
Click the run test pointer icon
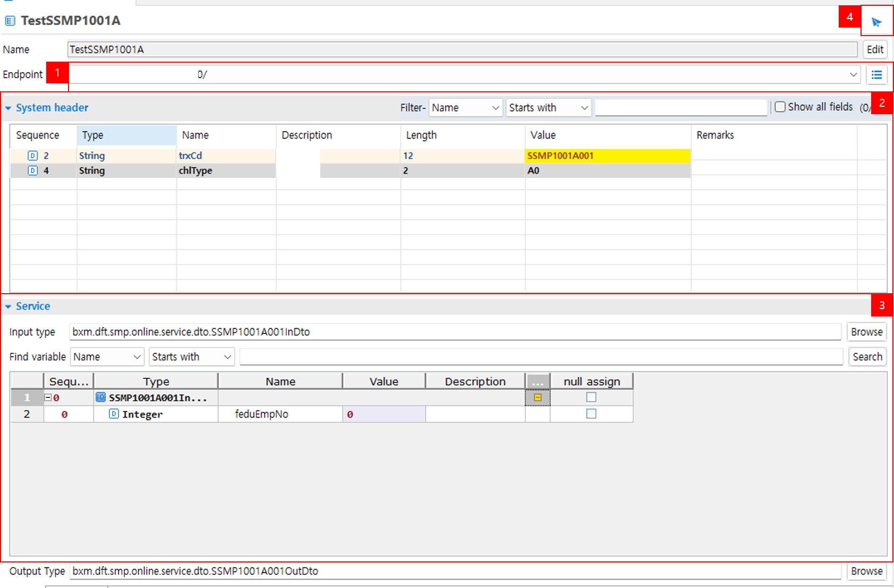point(876,22)
